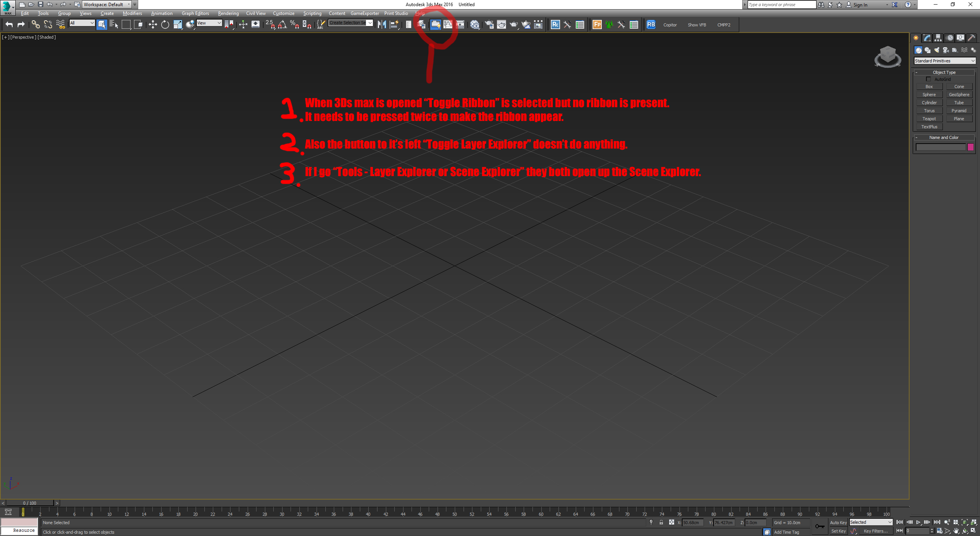
Task: Open the Modifiers menu
Action: [x=132, y=13]
